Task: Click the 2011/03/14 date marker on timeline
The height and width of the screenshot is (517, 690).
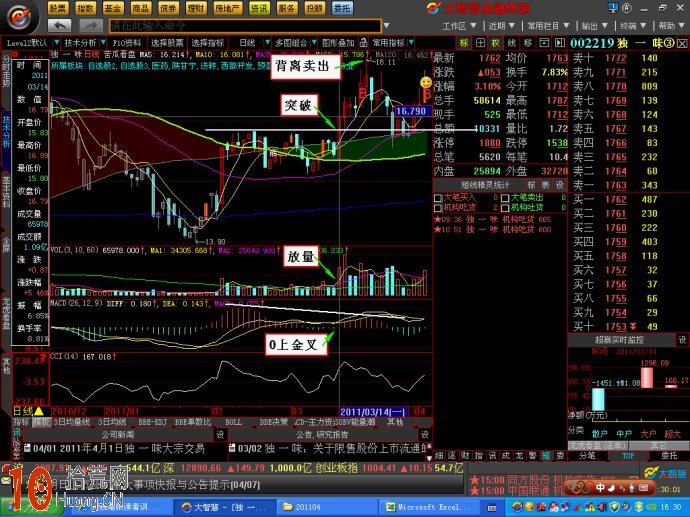Action: click(373, 411)
